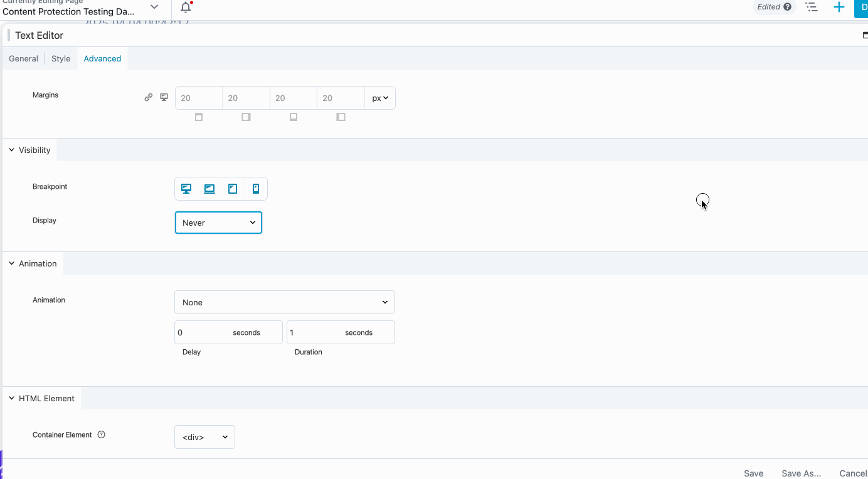
Task: Open the Display dropdown set to Never
Action: [x=218, y=223]
